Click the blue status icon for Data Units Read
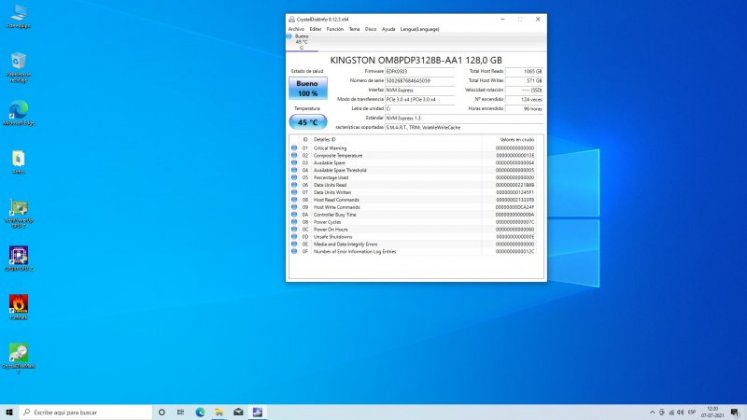The image size is (747, 420). click(294, 185)
